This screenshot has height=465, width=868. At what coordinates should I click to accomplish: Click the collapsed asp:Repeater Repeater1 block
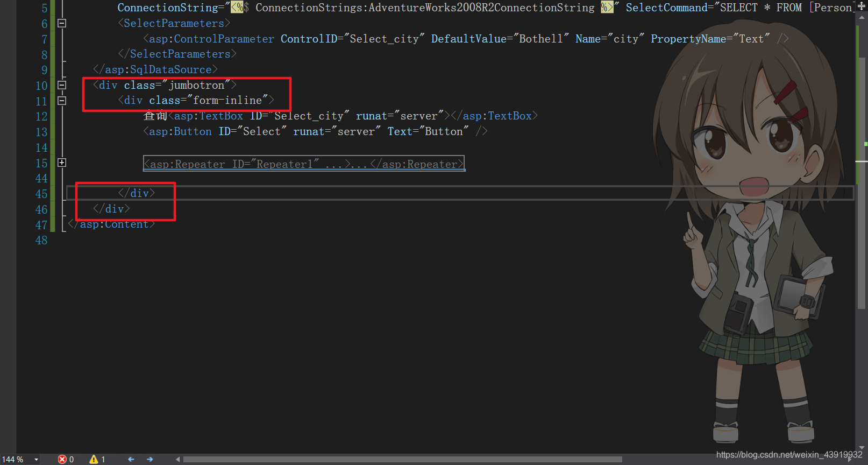pyautogui.click(x=304, y=164)
